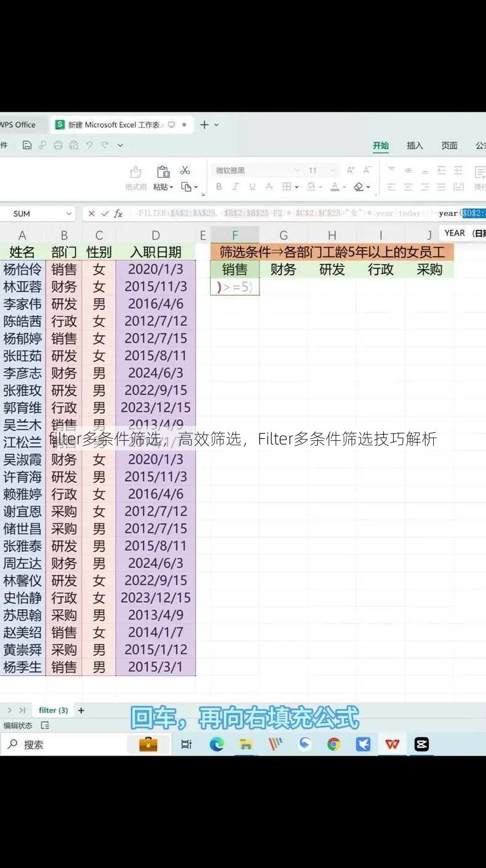This screenshot has width=486, height=868.
Task: Expand the 粘贴 paste options arrow
Action: tap(172, 187)
